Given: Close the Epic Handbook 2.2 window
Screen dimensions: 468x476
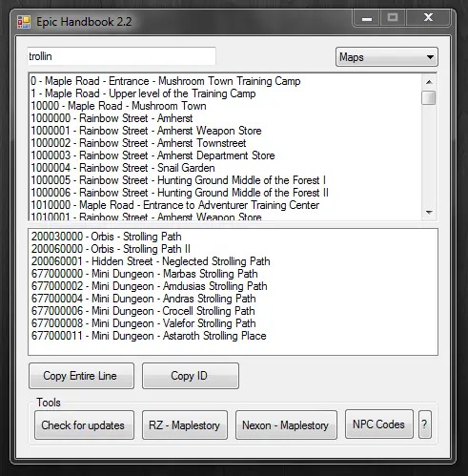Looking at the screenshot, I should 428,18.
